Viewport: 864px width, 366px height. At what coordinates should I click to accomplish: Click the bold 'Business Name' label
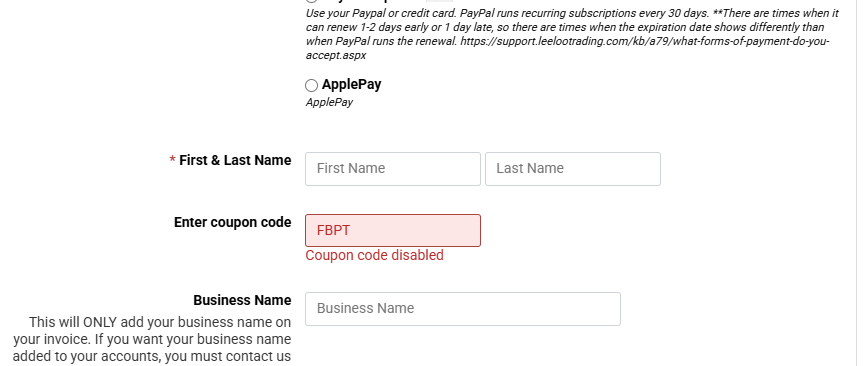[x=242, y=300]
